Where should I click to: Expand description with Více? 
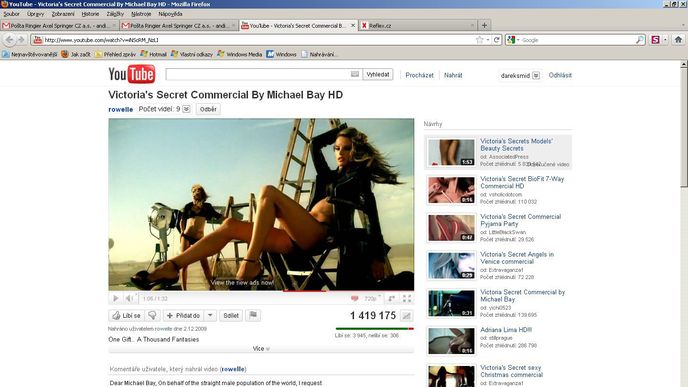261,348
